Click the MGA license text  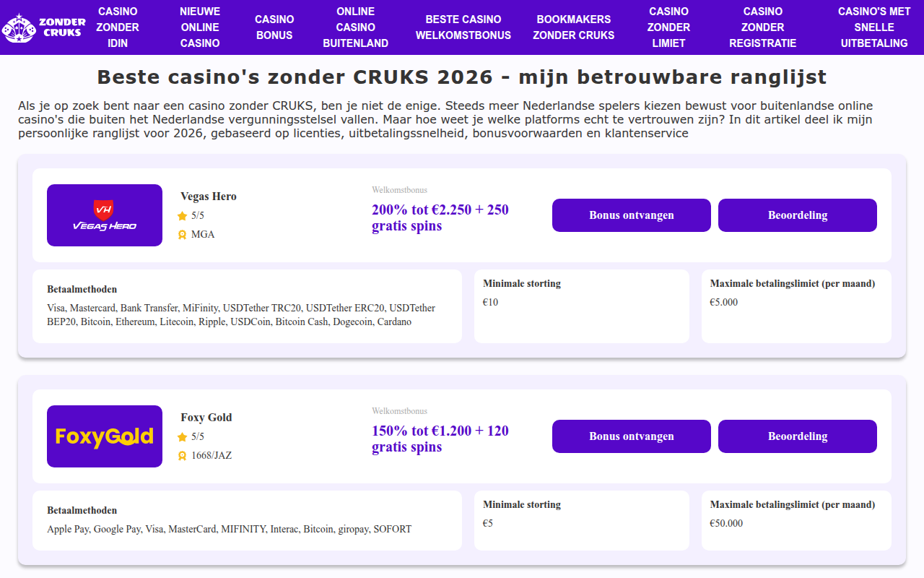(203, 234)
